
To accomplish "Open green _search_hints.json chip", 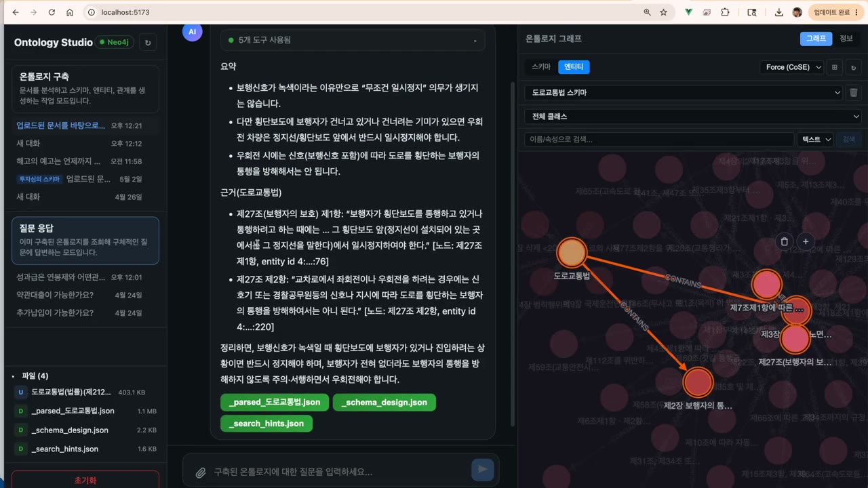I will 267,424.
